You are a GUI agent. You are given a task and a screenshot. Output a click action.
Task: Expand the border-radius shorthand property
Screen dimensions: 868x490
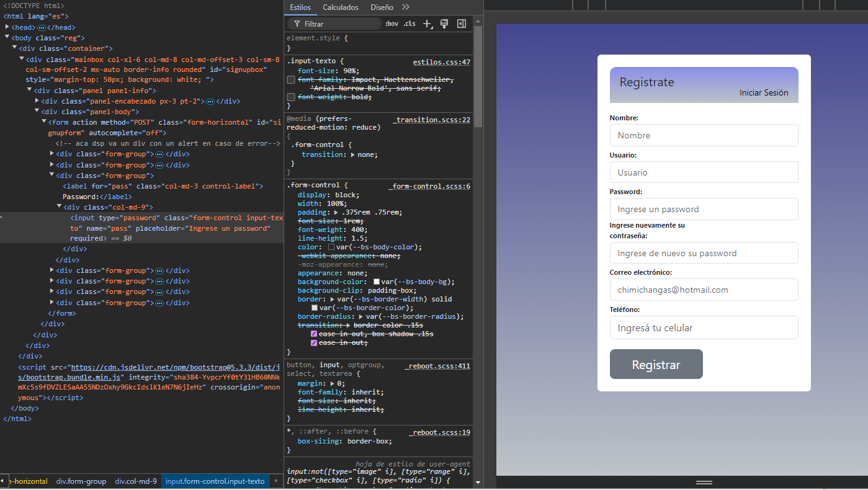click(x=361, y=316)
